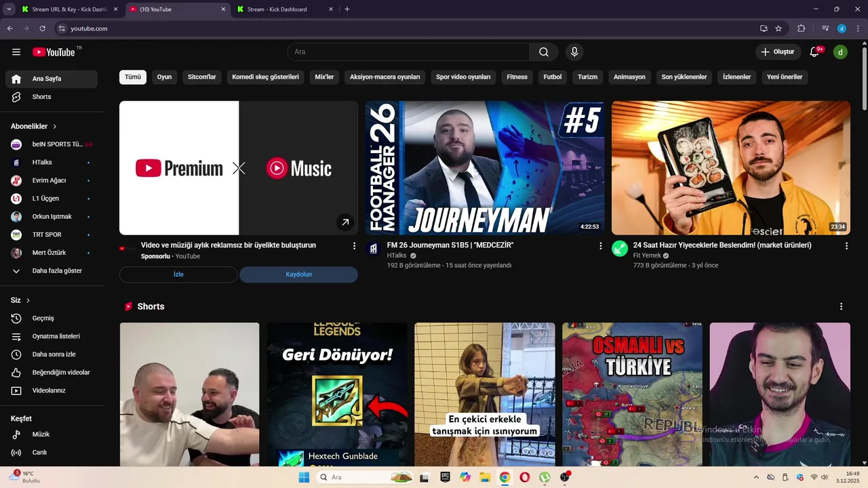Select Son yüklenenler filter chip
This screenshot has height=488, width=868.
click(x=684, y=77)
